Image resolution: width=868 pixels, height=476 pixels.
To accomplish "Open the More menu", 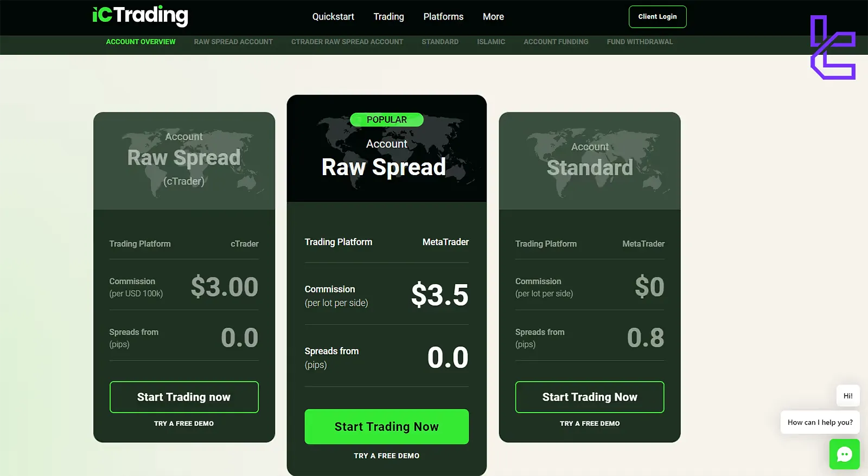I will pyautogui.click(x=493, y=17).
